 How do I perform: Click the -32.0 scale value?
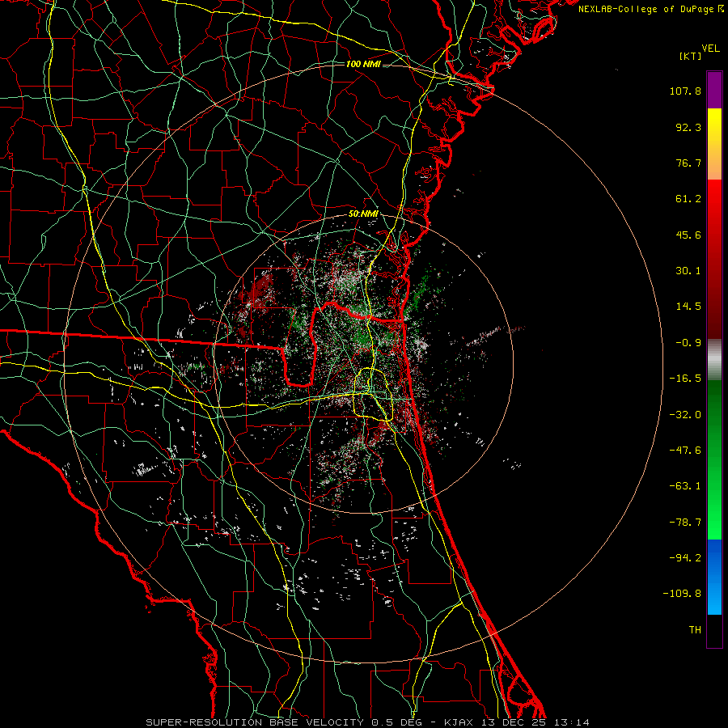(x=685, y=415)
